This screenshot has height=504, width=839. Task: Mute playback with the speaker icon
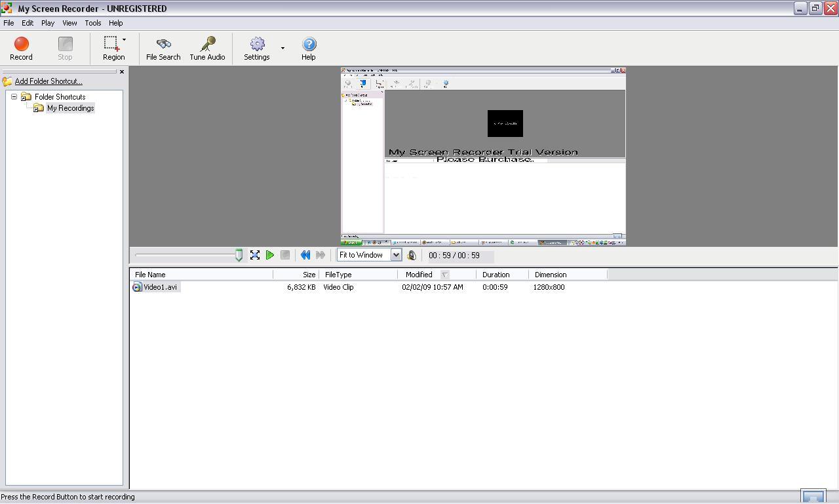tap(412, 255)
